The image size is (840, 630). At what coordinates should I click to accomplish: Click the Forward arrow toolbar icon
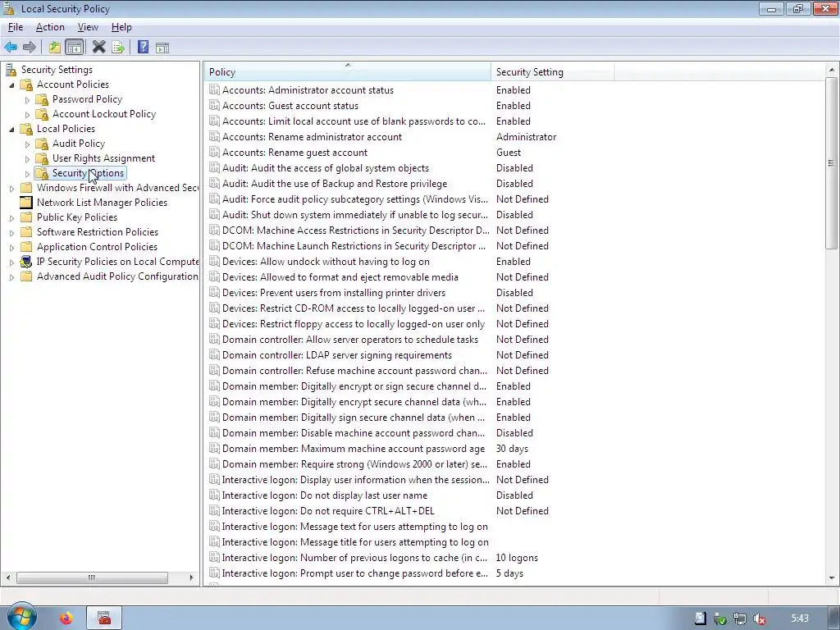coord(30,47)
